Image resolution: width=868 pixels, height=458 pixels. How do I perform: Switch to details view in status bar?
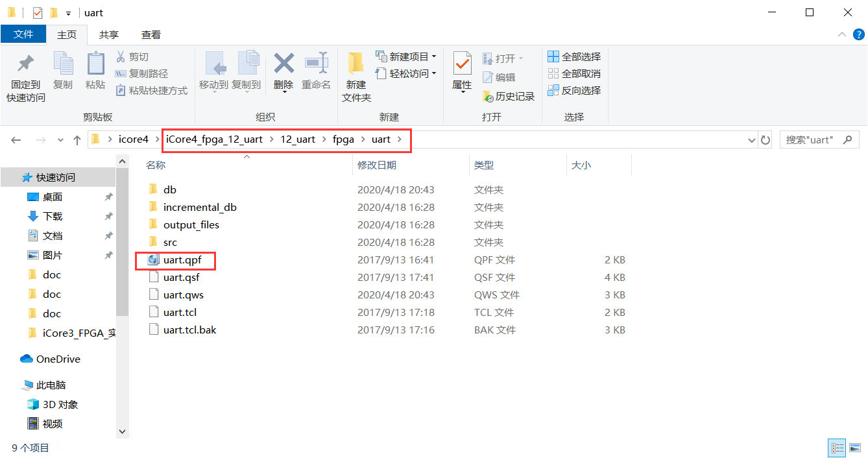(838, 448)
